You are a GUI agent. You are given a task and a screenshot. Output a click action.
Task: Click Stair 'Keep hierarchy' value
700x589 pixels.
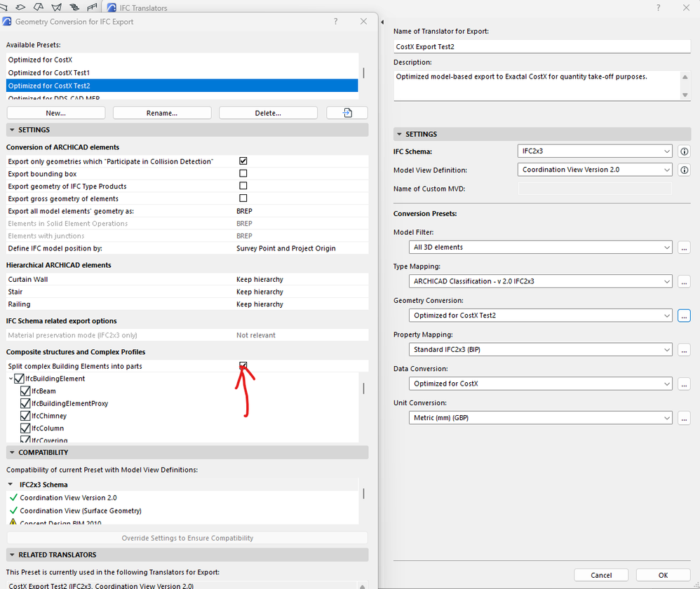260,292
